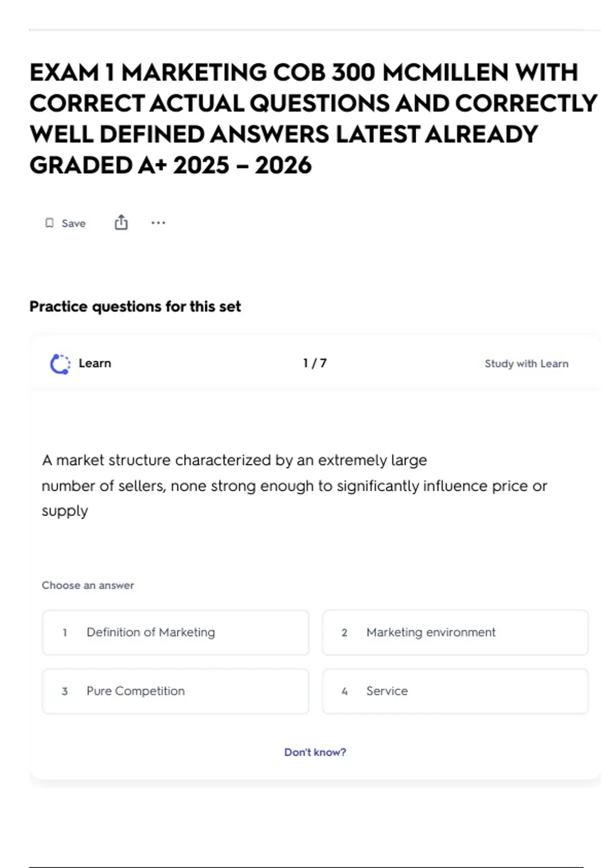
Task: Click the market structure question text
Action: pos(294,485)
